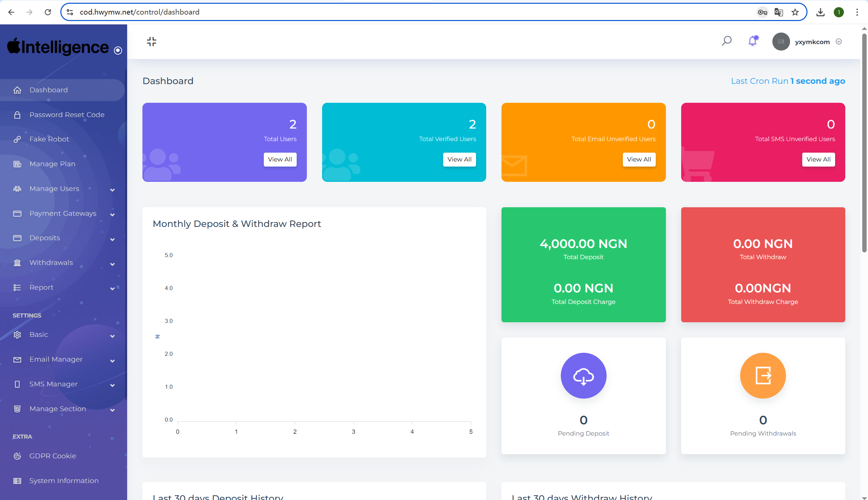The height and width of the screenshot is (500, 868).
Task: Click the orange Pending Withdrawals icon
Action: [763, 376]
